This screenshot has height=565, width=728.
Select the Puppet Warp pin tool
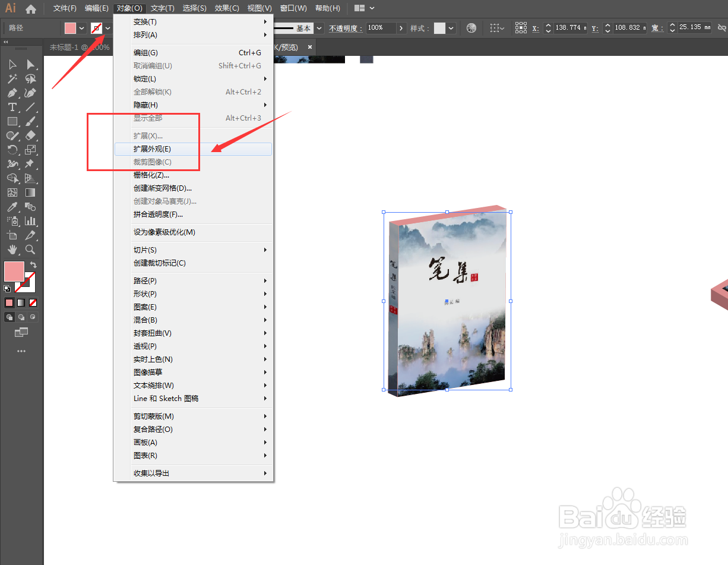(30, 164)
